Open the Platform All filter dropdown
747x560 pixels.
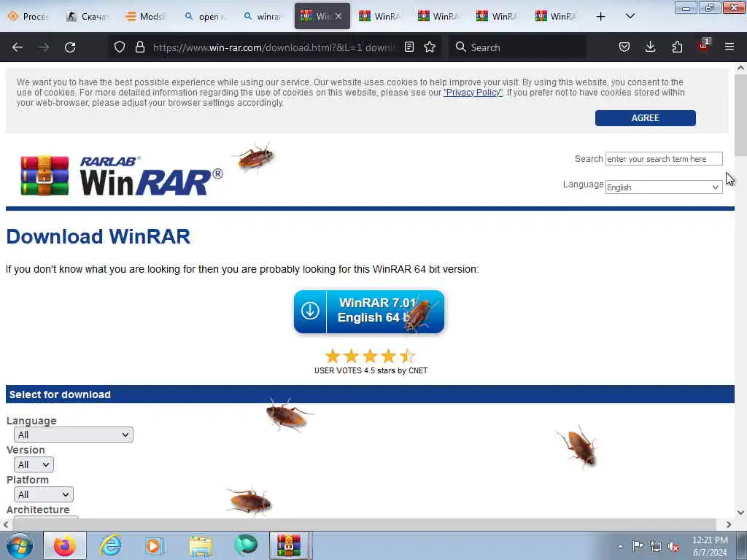pos(43,494)
